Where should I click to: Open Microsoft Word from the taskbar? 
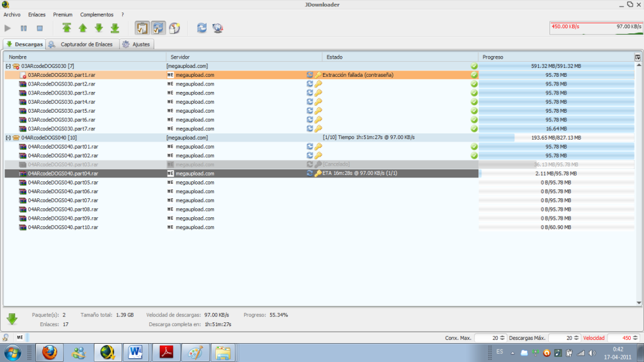[x=136, y=353]
